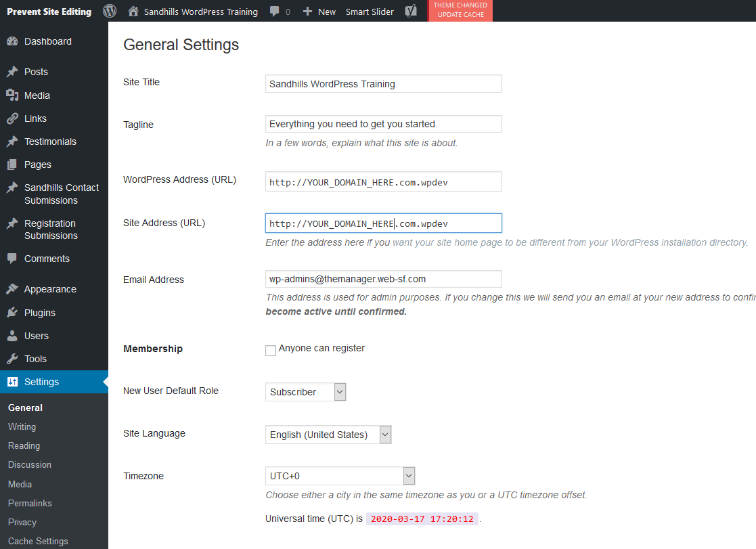
Task: Click the Registration Submissions pin icon
Action: [13, 223]
